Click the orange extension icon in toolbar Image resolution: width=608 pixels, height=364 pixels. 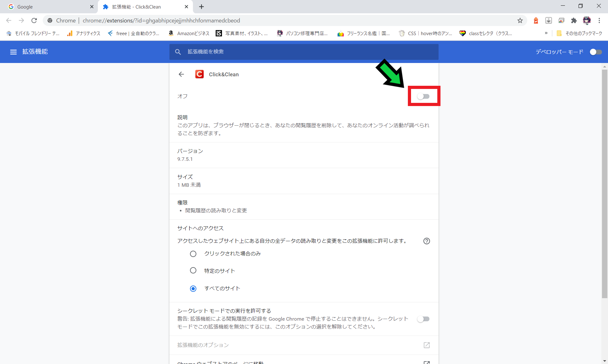(536, 21)
